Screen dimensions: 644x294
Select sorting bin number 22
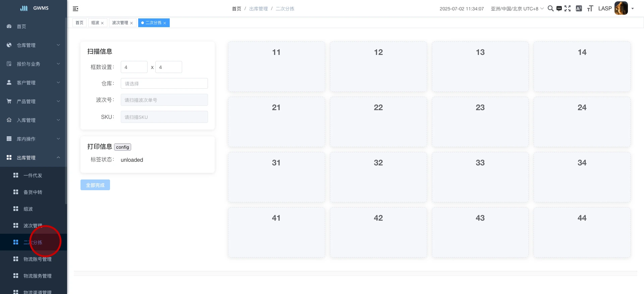[x=378, y=122]
